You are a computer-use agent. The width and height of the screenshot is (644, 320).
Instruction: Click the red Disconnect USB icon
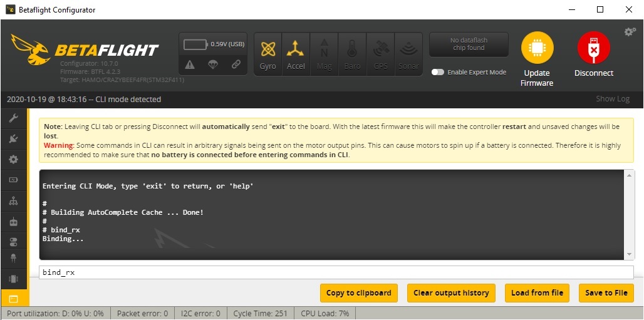point(593,48)
